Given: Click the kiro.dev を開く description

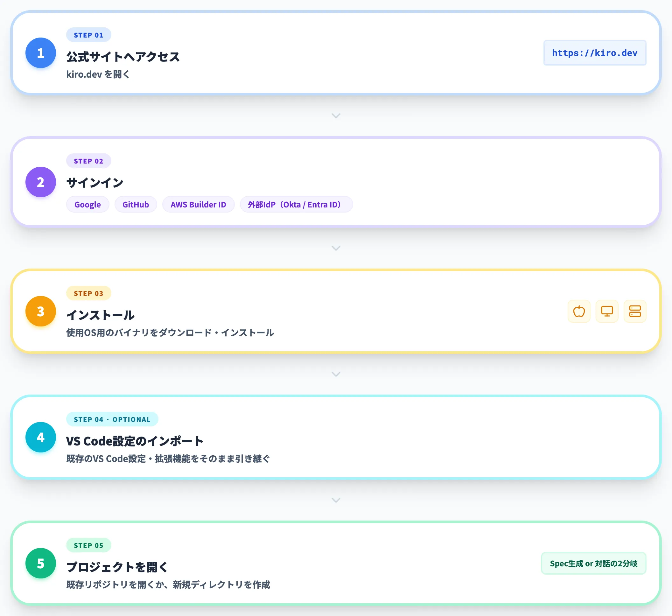Looking at the screenshot, I should 98,74.
